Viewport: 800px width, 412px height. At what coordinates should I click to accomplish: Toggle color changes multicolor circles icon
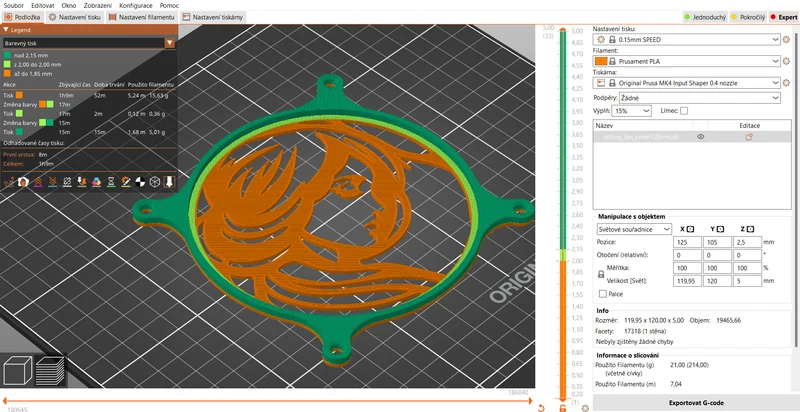tap(96, 182)
